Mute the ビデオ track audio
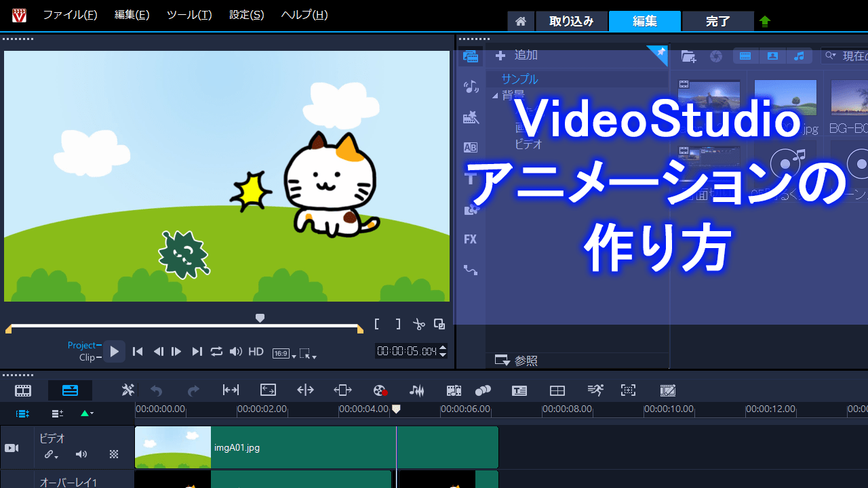The image size is (868, 488). coord(81,454)
